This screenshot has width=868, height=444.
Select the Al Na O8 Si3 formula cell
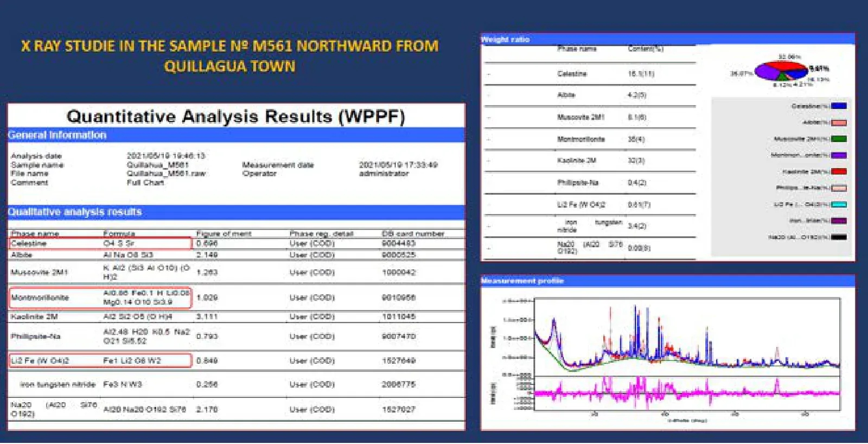129,255
